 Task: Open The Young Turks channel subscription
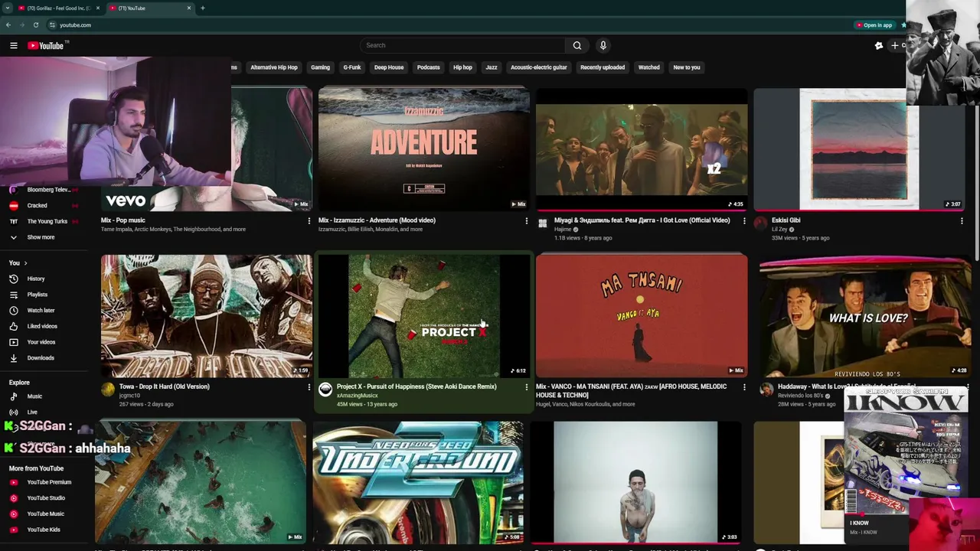[47, 221]
